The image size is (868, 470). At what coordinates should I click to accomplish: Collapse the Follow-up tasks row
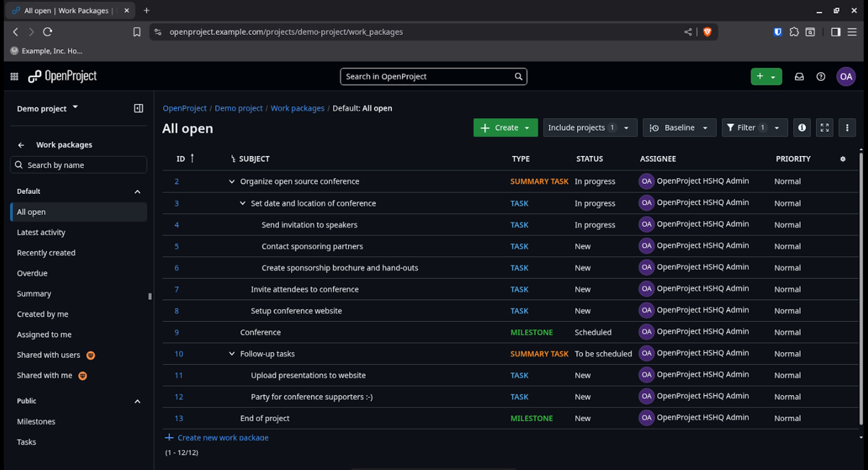click(231, 354)
